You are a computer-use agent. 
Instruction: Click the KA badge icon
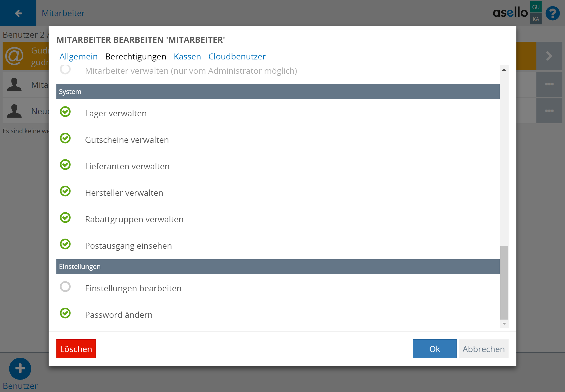tap(536, 19)
